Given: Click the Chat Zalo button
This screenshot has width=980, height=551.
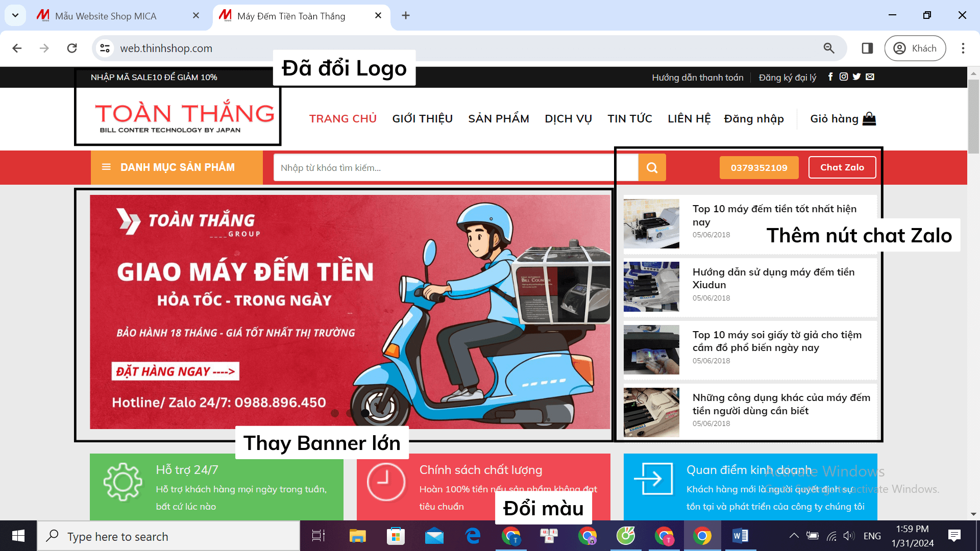Looking at the screenshot, I should pos(842,167).
